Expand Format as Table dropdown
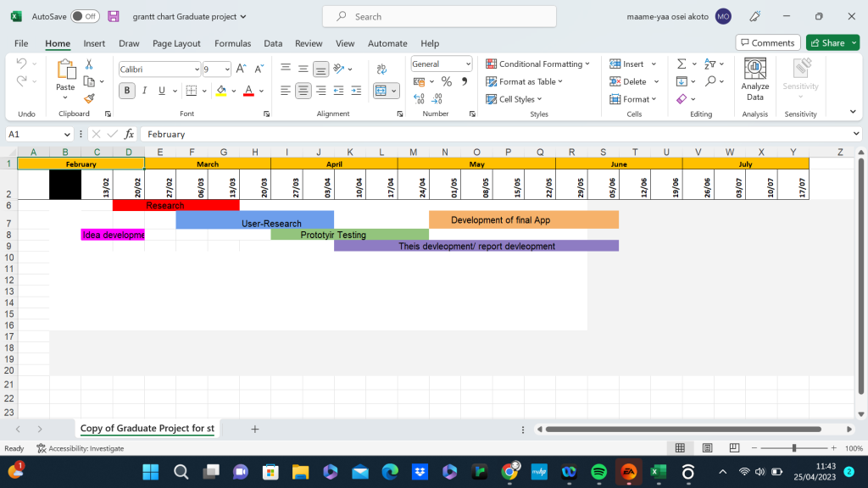Image resolution: width=868 pixels, height=488 pixels. 560,82
